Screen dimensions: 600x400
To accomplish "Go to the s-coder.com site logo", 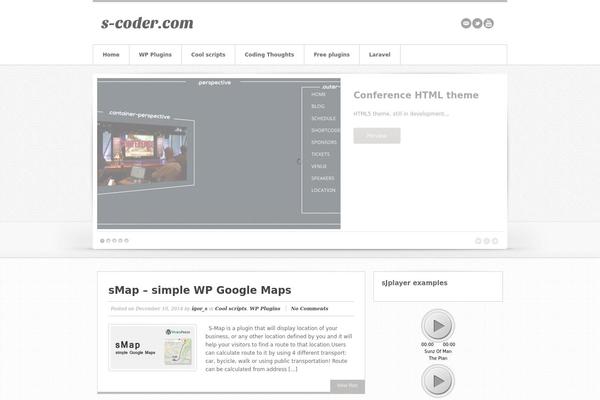I will pos(147,23).
